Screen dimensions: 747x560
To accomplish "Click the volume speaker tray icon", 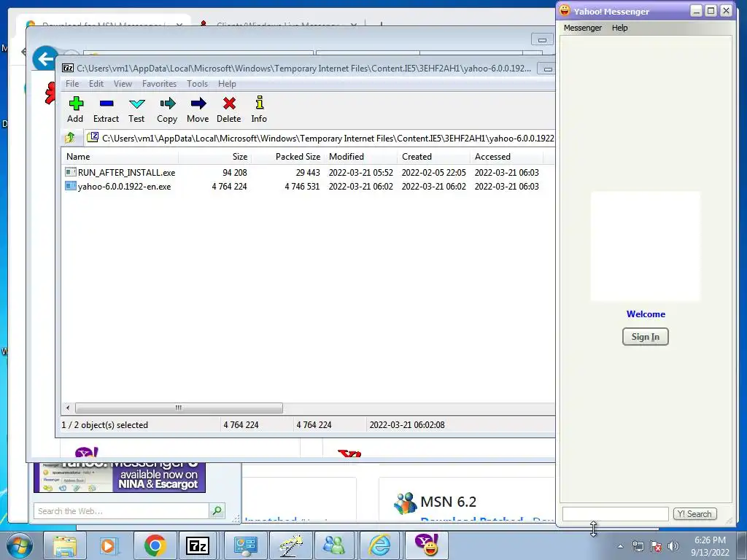I will [673, 546].
